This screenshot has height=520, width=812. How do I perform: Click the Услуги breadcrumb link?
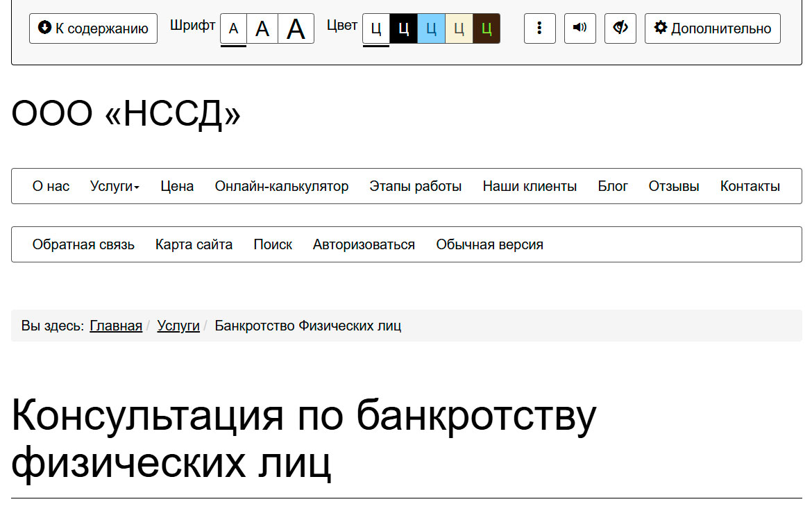178,326
